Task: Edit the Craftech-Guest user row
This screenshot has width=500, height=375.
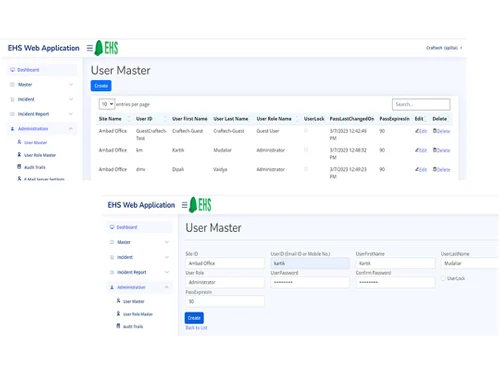Action: point(421,131)
